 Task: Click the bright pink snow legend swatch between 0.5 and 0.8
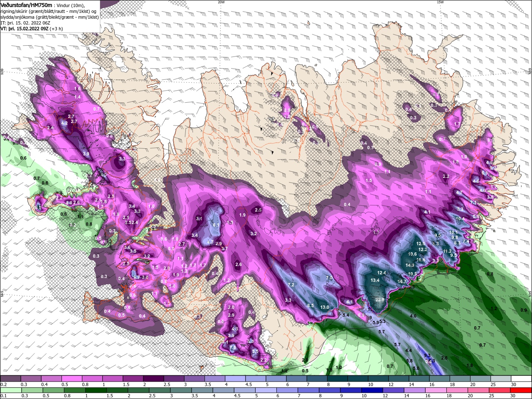tap(71, 378)
